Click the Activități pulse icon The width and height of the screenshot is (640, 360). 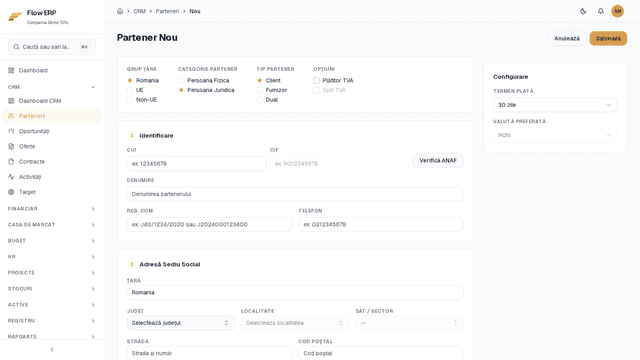[x=11, y=177]
